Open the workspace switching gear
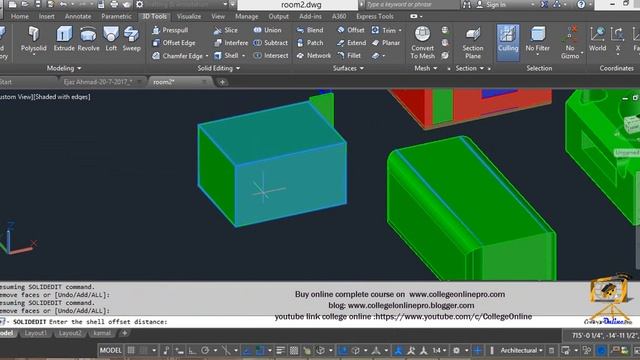The height and width of the screenshot is (360, 640). [x=456, y=350]
